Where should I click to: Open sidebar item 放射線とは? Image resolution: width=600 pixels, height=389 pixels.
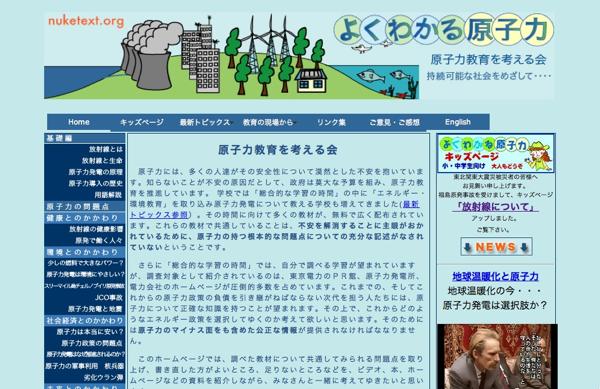[x=106, y=149]
